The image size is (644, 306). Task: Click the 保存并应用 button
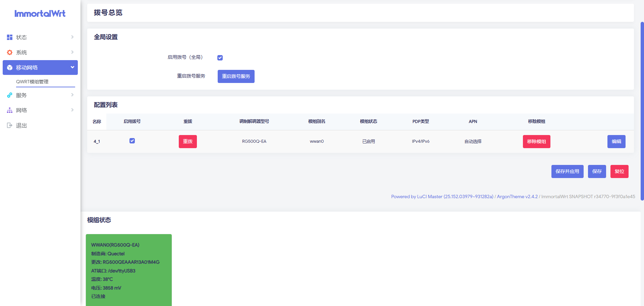tap(568, 171)
